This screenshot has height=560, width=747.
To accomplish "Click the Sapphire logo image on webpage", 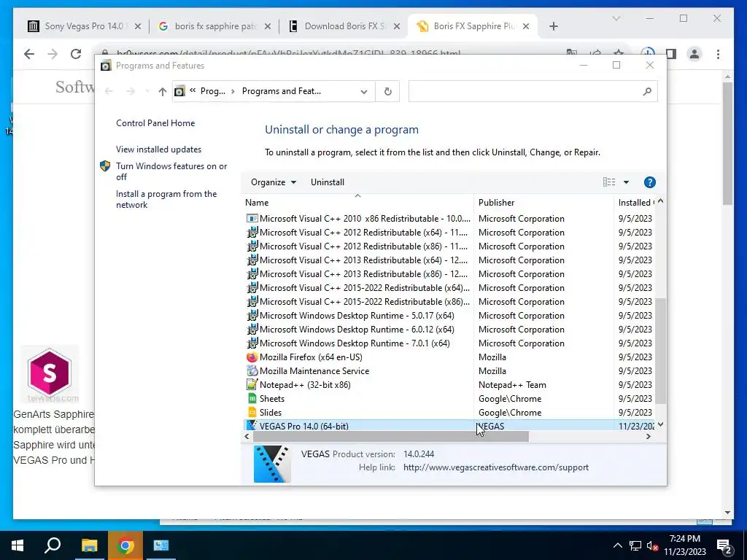I will coord(50,374).
